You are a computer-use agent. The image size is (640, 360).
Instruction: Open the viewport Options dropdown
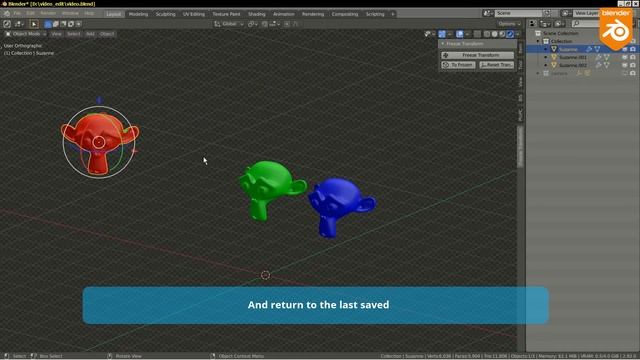point(509,24)
